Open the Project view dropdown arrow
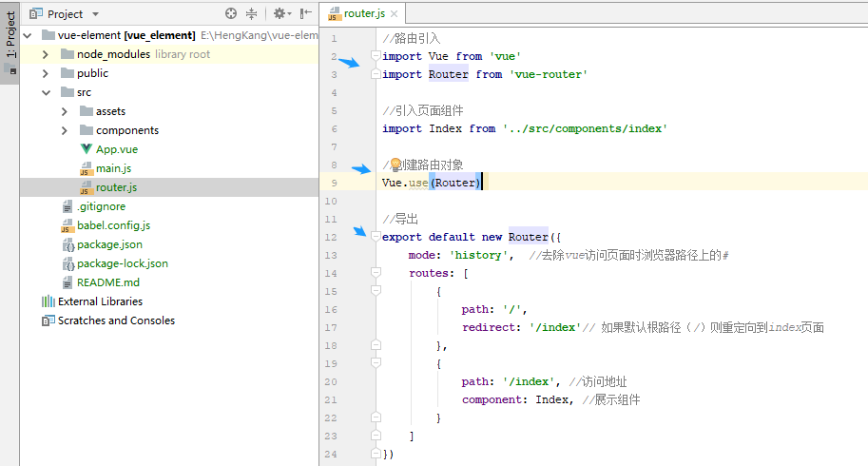Screen dimensions: 868x466 pos(95,14)
